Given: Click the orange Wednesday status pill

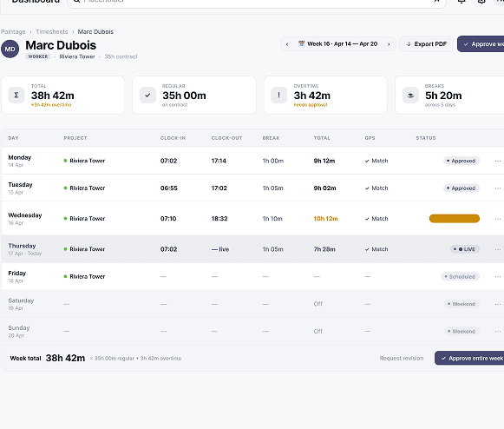Looking at the screenshot, I should tap(455, 219).
